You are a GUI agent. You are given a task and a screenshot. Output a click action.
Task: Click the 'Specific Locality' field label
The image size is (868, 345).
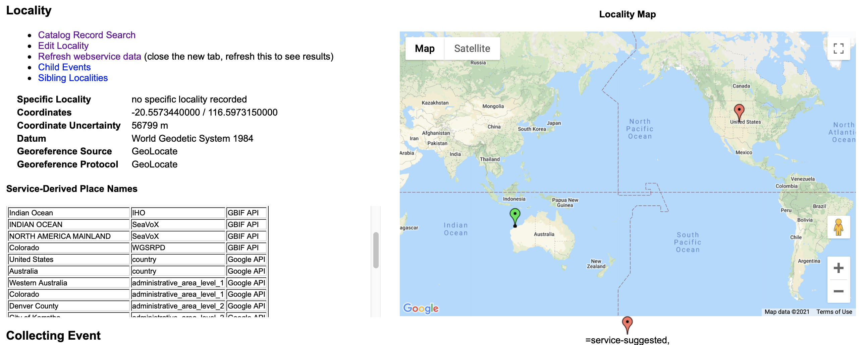pos(54,99)
